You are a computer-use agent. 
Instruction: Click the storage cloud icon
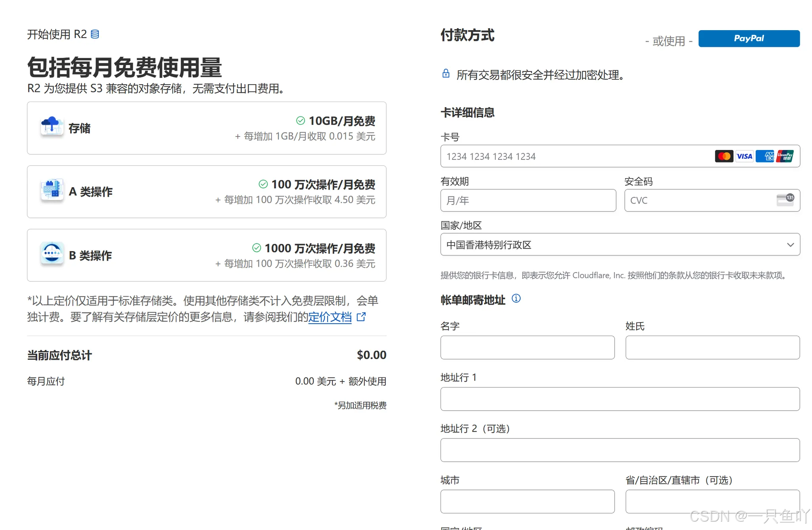52,126
